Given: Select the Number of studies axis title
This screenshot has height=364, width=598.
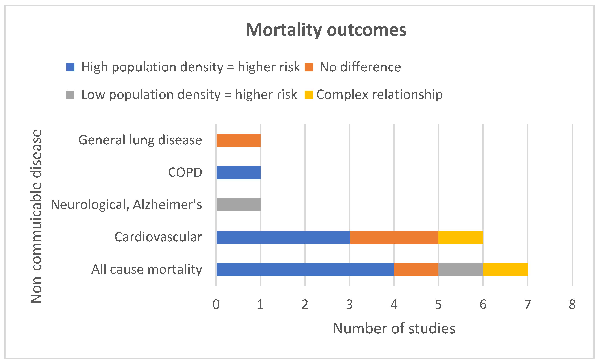Looking at the screenshot, I should pos(394,328).
